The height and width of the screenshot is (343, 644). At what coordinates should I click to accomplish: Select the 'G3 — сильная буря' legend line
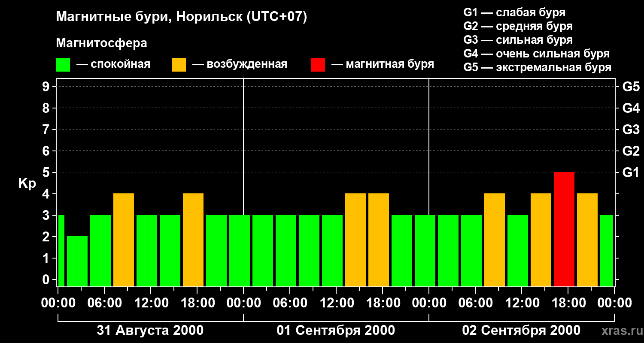click(x=518, y=40)
